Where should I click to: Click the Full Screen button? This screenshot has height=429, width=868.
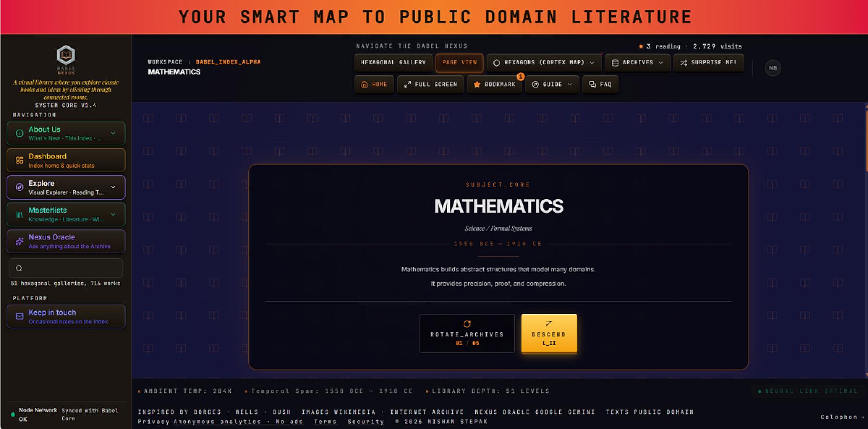430,84
